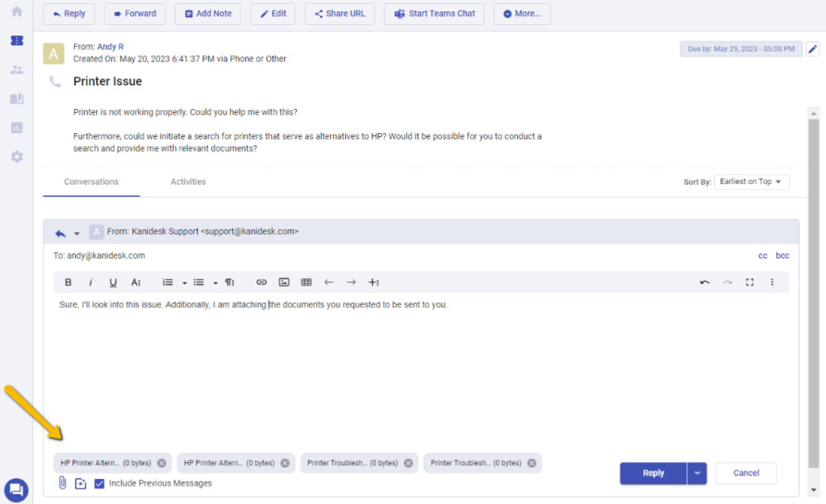
Task: Increase indent with right arrow
Action: [351, 282]
